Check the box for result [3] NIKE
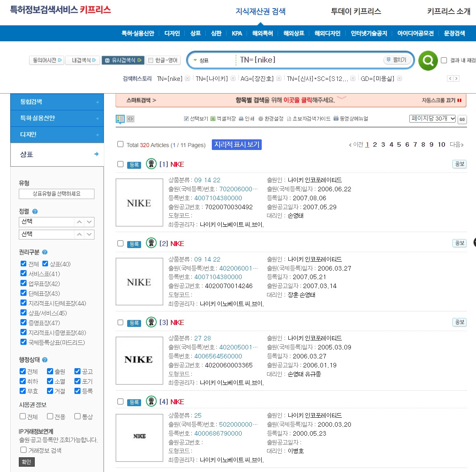Screen dimensions: 476x472 click(121, 322)
